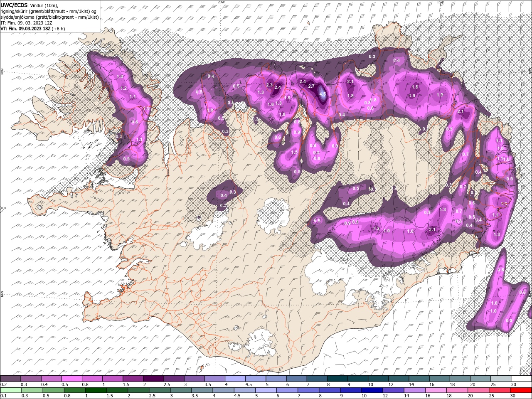This screenshot has width=532, height=399.
Task: Click the light pink swatch right of the lower legend's 16 label
Action: pos(436,390)
